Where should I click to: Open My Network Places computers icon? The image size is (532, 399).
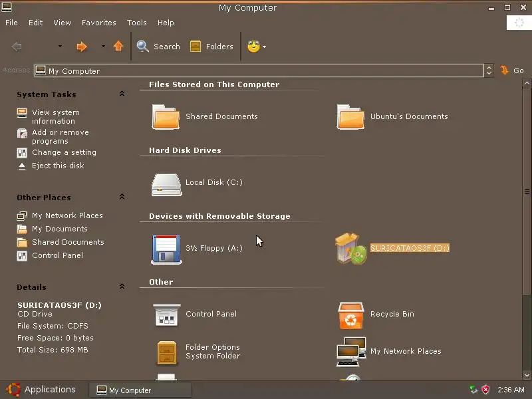(352, 352)
